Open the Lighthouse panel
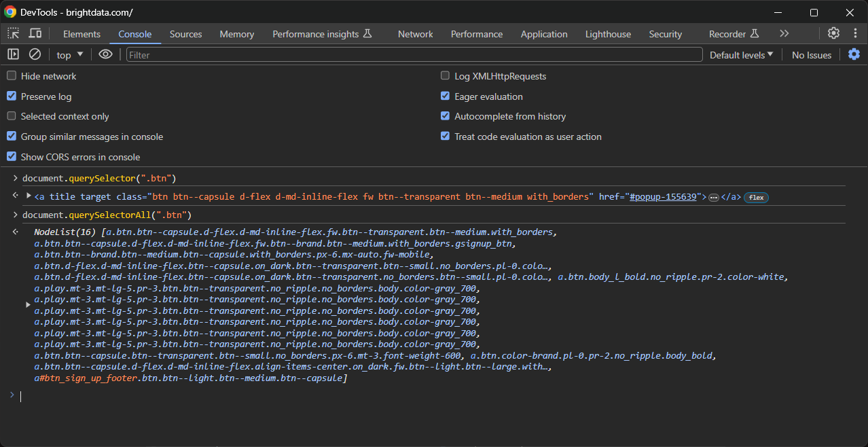The height and width of the screenshot is (447, 868). (x=607, y=33)
